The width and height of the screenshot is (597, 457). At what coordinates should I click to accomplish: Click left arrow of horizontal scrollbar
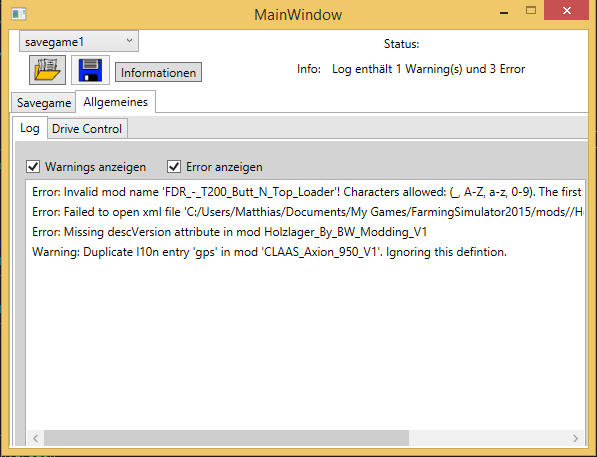[35, 438]
